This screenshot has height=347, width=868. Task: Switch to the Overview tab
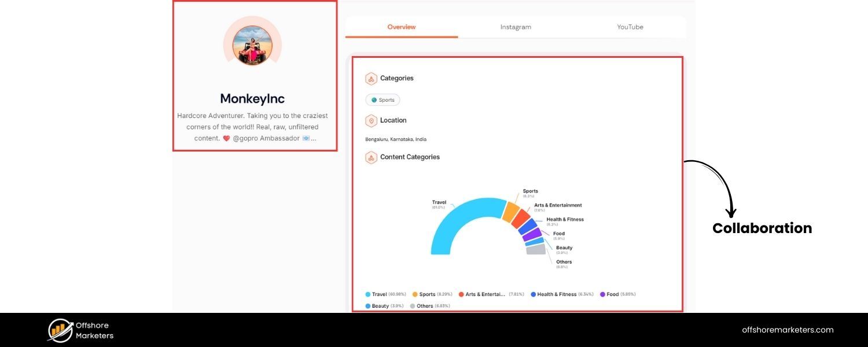402,27
